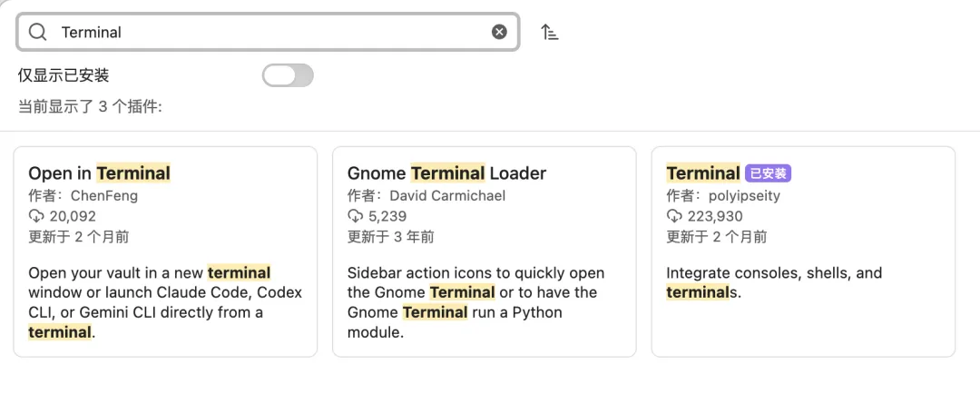The width and height of the screenshot is (980, 394).
Task: Select the installed Terminal plugin title
Action: (703, 173)
